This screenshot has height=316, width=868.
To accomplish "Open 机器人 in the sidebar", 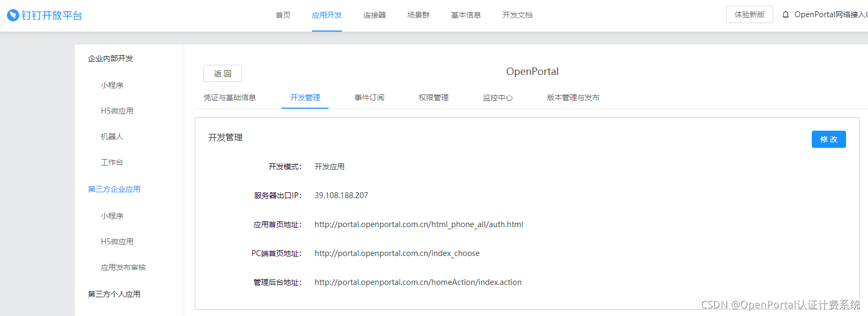I will coord(112,137).
